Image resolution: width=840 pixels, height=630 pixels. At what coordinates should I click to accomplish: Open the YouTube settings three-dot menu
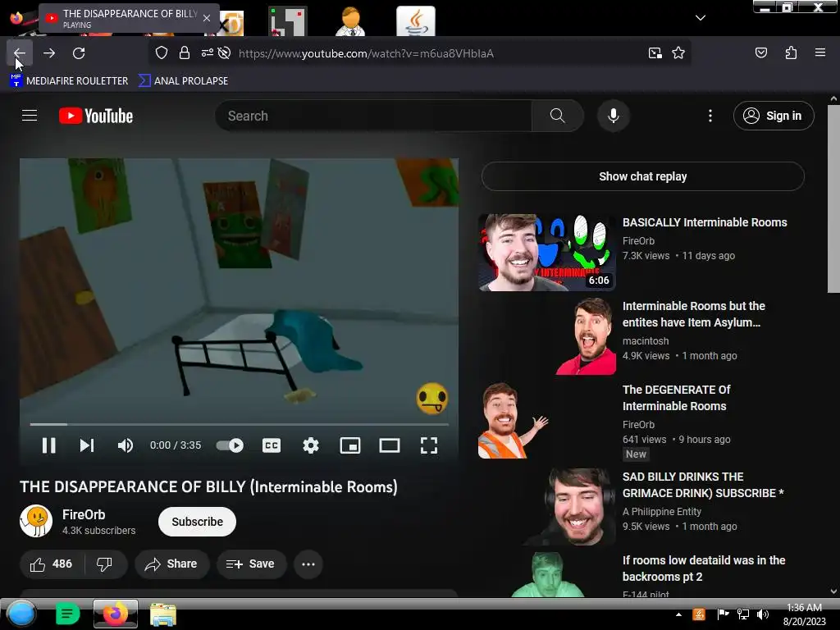click(x=710, y=116)
